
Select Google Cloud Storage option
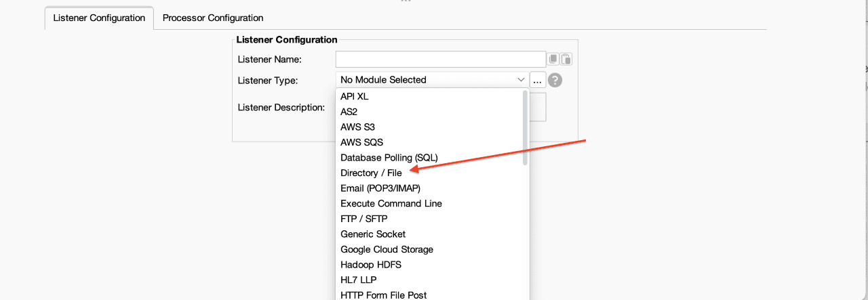click(x=432, y=249)
